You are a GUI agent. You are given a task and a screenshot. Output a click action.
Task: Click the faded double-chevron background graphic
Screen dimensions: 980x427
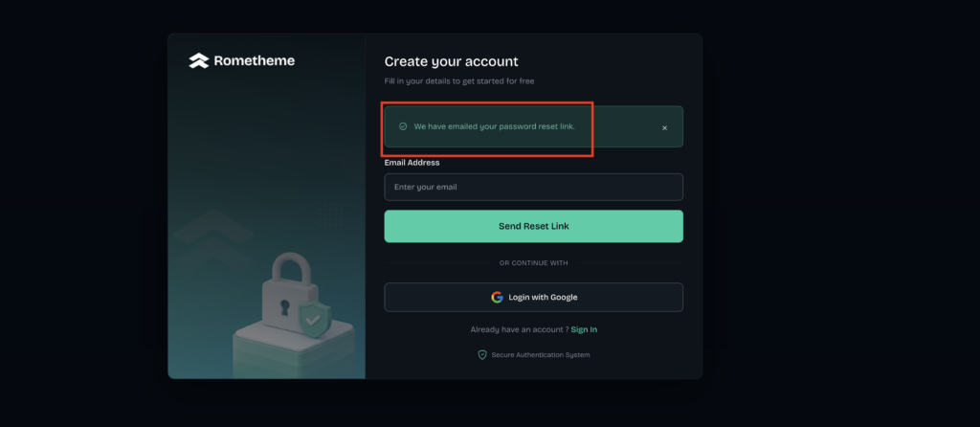[x=213, y=240]
